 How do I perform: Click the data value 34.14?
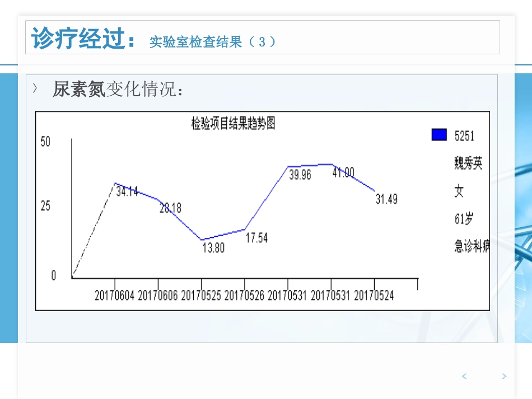(127, 191)
